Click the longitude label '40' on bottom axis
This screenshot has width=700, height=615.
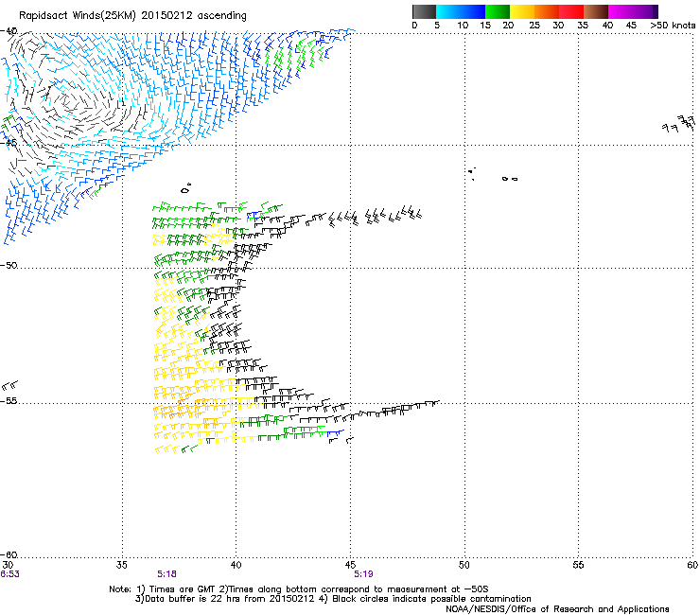click(236, 565)
